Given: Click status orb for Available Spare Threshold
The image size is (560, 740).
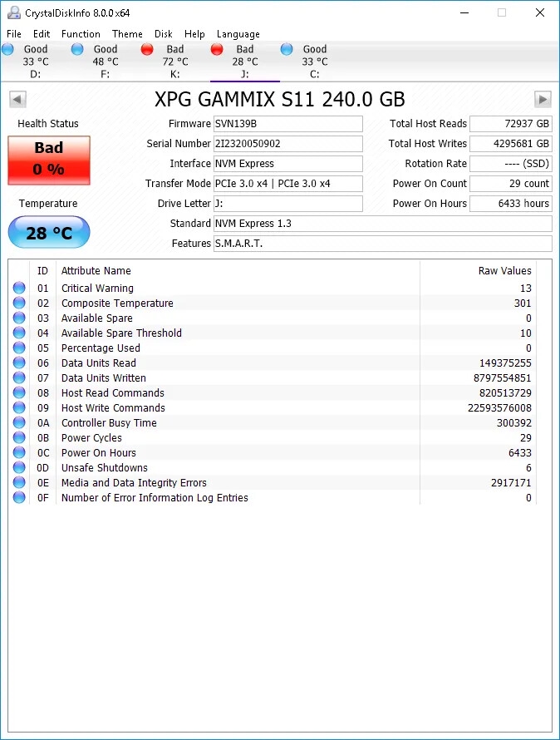Looking at the screenshot, I should coord(19,333).
